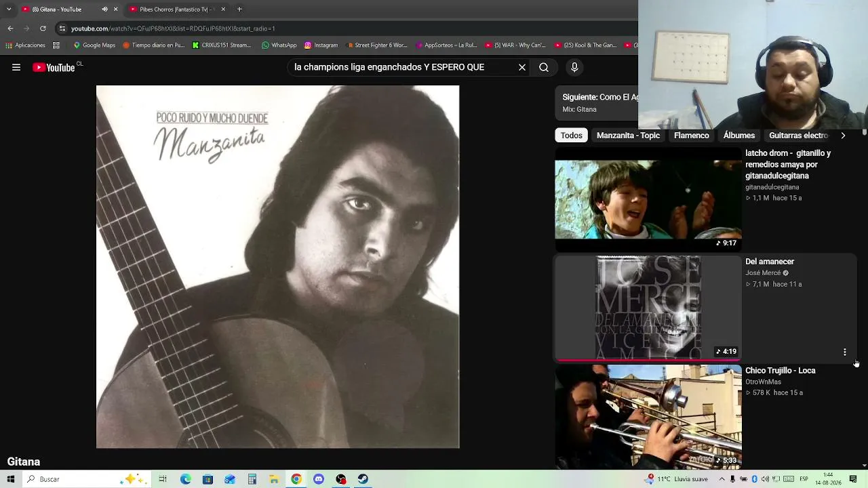Click the Buscar taskbar search box
868x488 pixels.
click(86, 479)
